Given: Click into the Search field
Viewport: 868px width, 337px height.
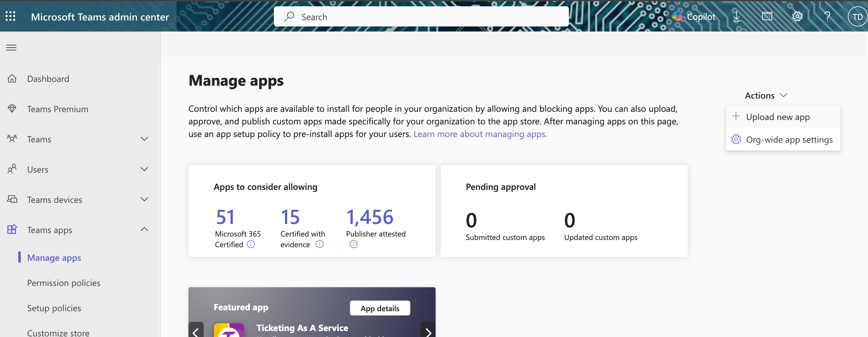Looking at the screenshot, I should (421, 16).
